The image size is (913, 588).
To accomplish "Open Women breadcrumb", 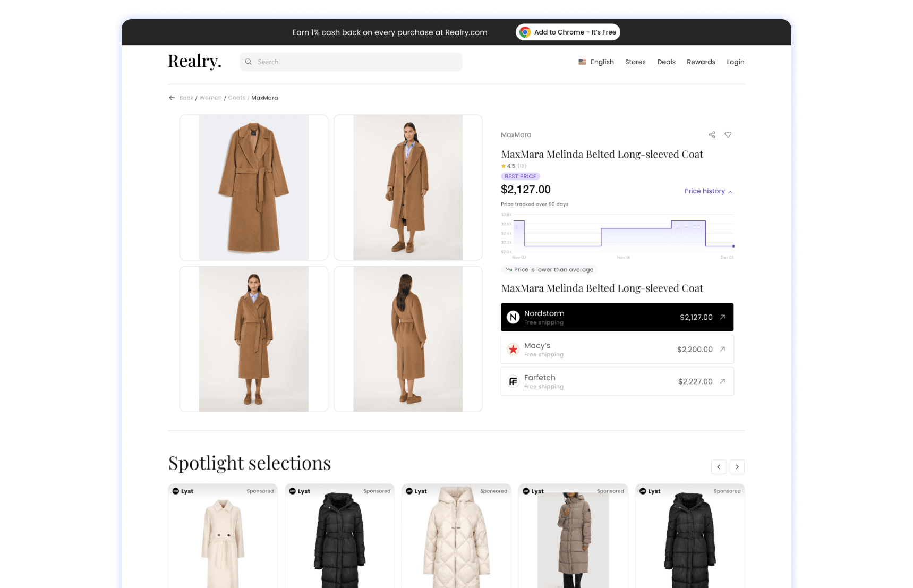I will pos(210,98).
